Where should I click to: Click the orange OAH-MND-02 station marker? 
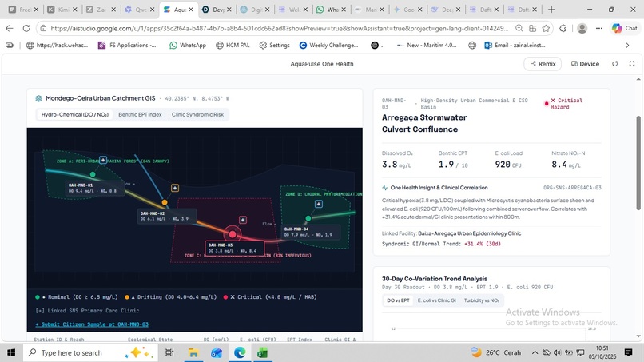[165, 202]
